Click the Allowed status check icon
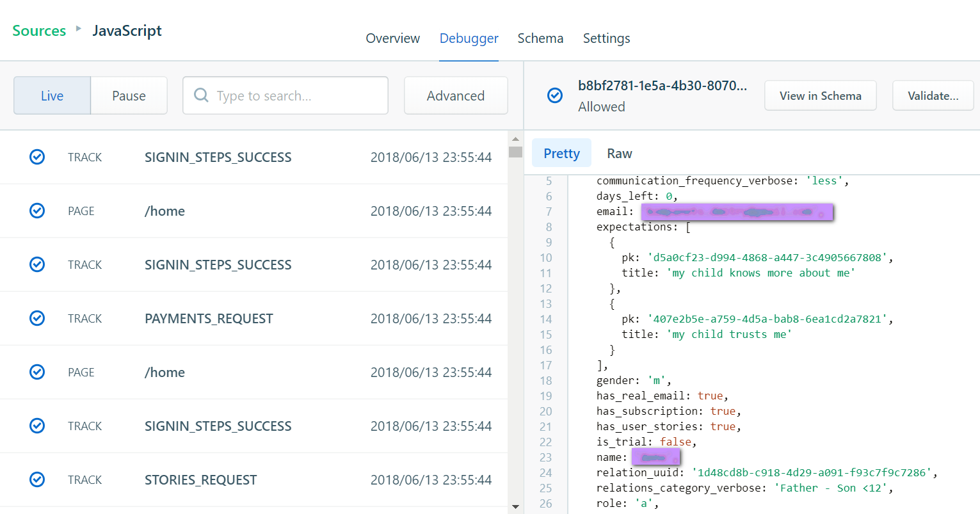The image size is (980, 514). 555,95
